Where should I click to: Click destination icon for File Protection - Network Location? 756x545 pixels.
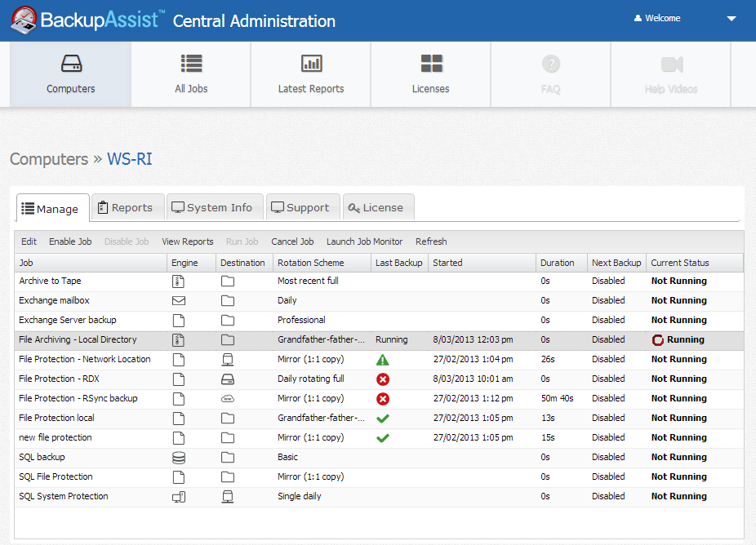[228, 360]
